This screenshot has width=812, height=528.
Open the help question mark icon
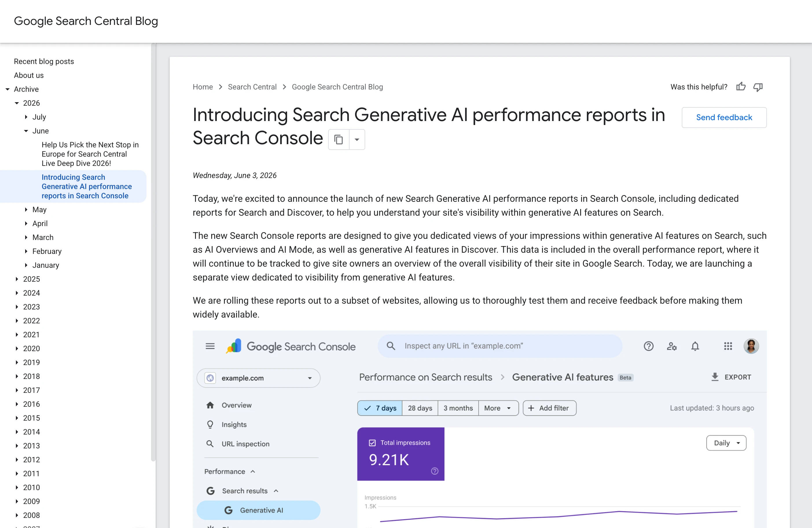(x=649, y=346)
